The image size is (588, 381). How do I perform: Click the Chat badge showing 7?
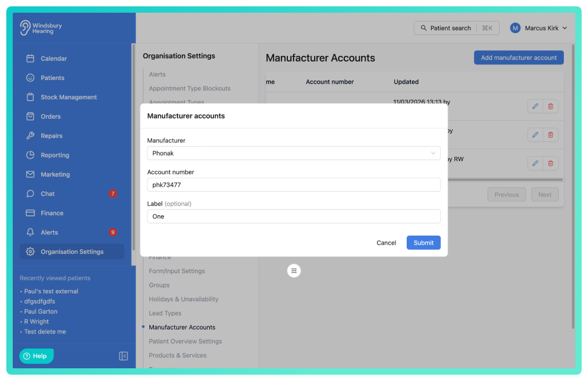point(113,194)
